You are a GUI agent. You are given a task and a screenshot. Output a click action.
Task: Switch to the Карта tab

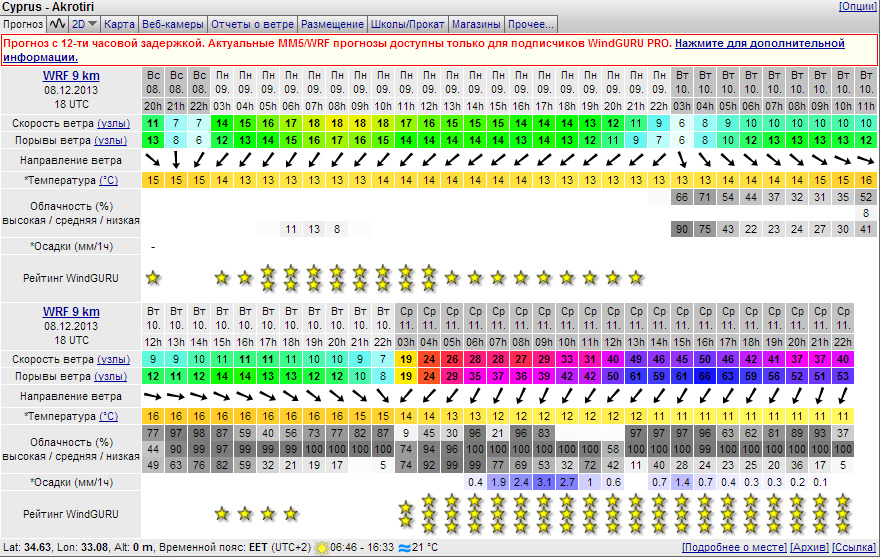pyautogui.click(x=120, y=24)
